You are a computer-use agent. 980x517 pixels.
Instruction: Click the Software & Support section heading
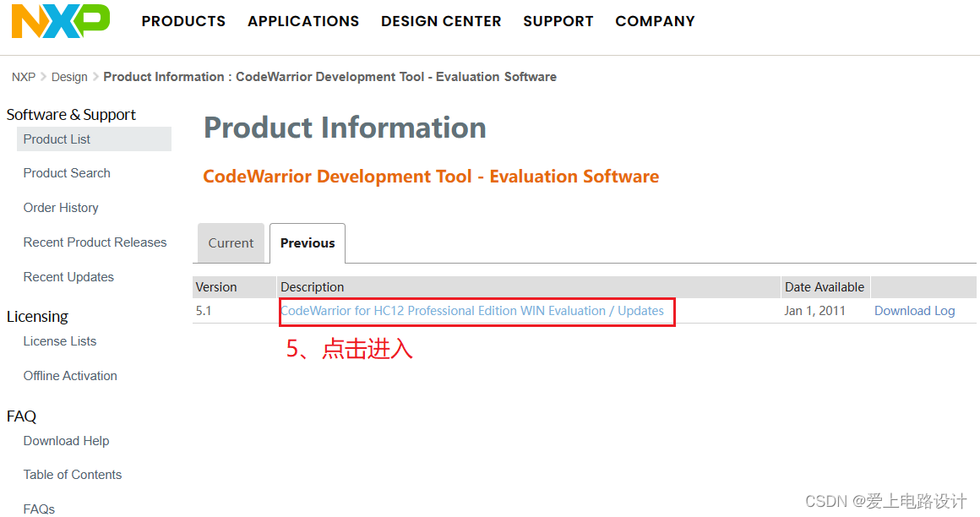click(x=71, y=114)
